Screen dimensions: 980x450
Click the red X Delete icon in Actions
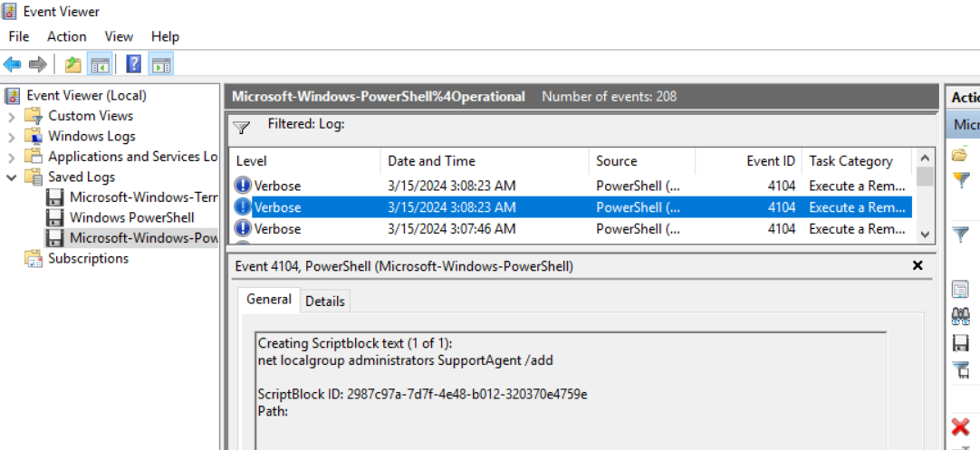(x=961, y=427)
